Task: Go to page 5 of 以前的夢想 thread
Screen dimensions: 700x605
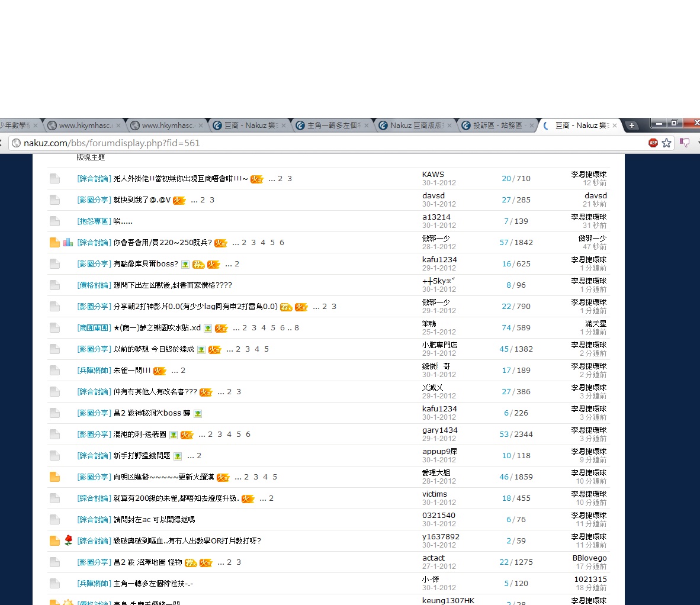Action: tap(266, 349)
